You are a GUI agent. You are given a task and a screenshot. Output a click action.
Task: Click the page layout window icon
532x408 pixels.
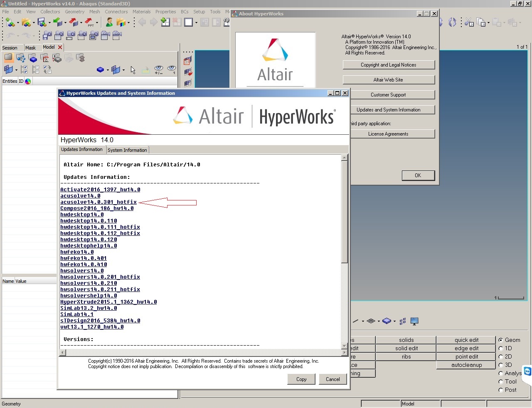tap(188, 22)
